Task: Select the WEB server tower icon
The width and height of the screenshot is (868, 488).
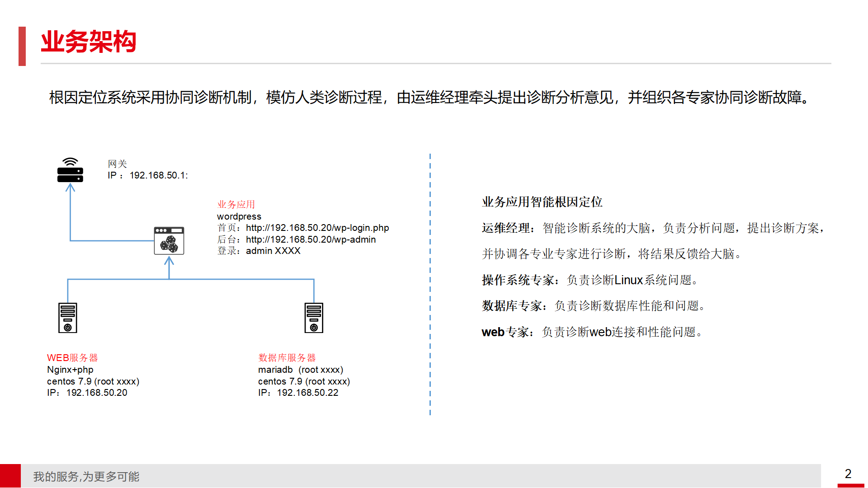Action: point(68,318)
